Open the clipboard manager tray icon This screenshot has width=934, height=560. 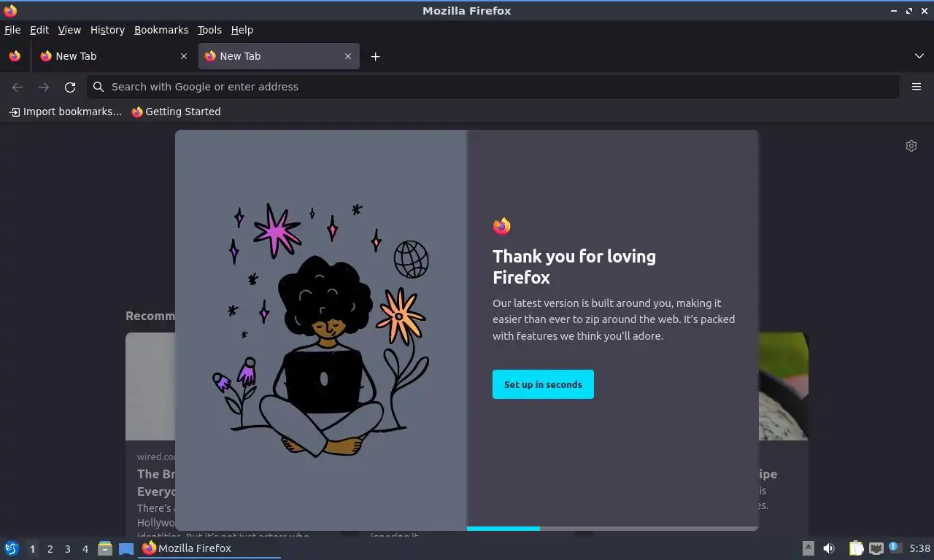click(x=857, y=548)
